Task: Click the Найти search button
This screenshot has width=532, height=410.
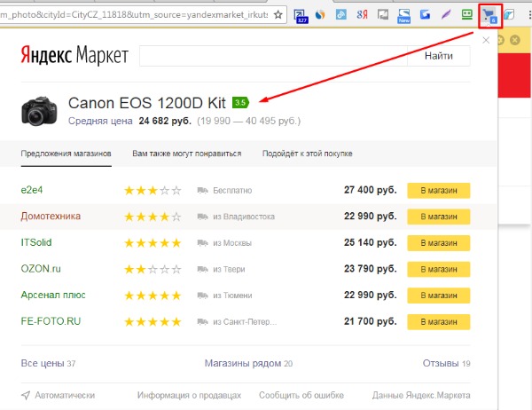Action: coord(439,56)
